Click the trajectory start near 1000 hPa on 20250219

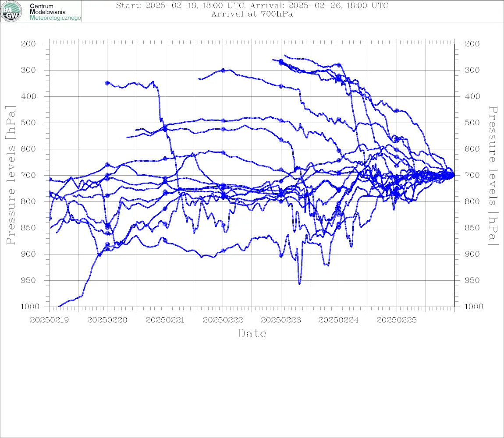[59, 306]
